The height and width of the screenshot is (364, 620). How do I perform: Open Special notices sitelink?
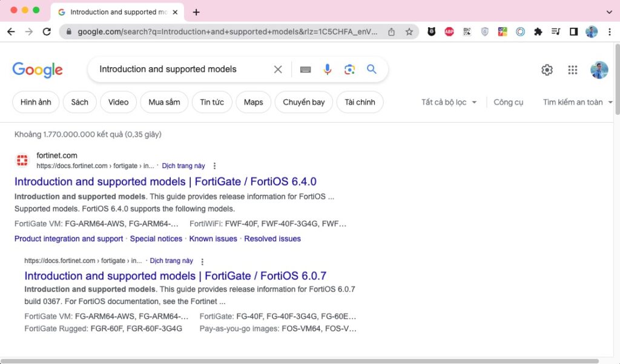tap(156, 239)
